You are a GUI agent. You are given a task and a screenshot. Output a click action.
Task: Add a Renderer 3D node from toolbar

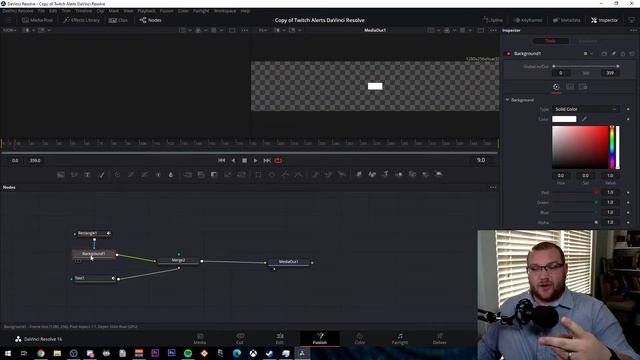[x=439, y=174]
